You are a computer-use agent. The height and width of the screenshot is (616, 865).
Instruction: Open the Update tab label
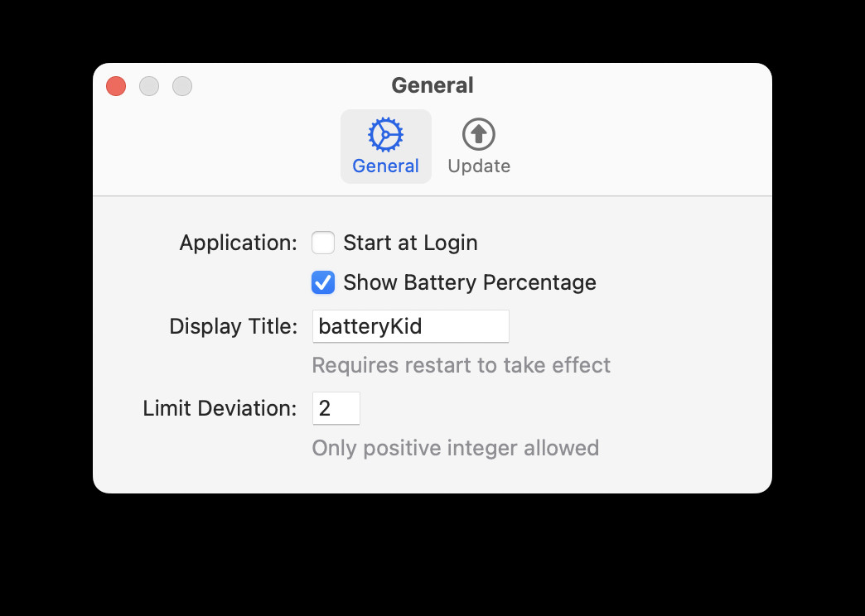coord(478,166)
